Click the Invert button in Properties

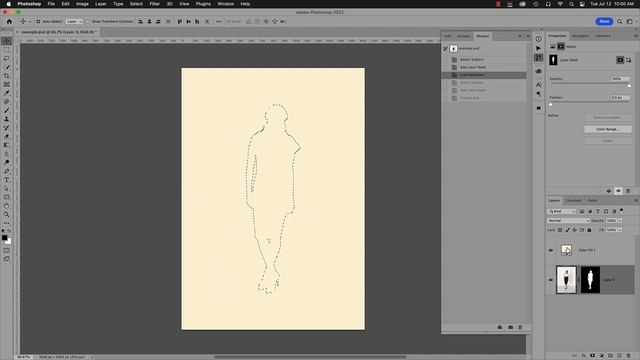[x=608, y=141]
